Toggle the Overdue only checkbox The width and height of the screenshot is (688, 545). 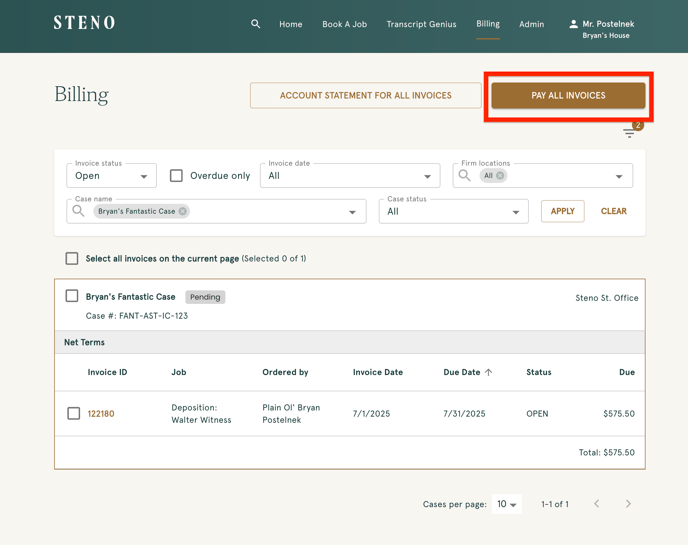click(x=176, y=176)
